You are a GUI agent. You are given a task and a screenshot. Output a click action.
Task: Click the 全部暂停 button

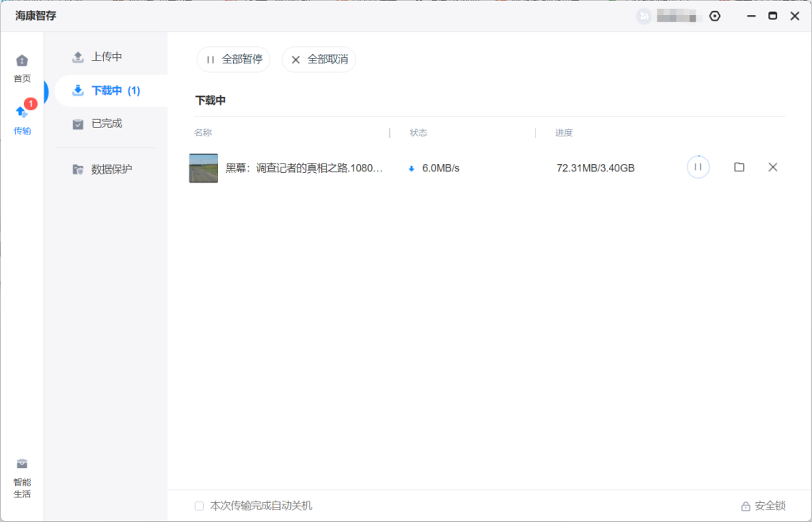pyautogui.click(x=234, y=59)
